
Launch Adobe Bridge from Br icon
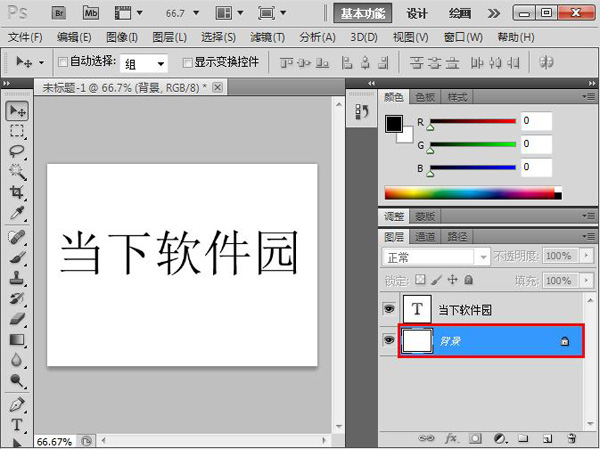(59, 13)
